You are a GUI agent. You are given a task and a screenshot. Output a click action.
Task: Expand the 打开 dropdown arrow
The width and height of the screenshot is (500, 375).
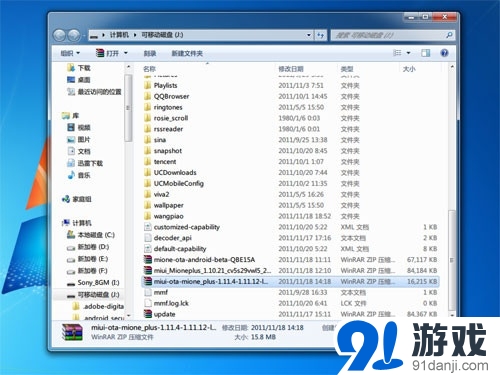click(x=126, y=53)
